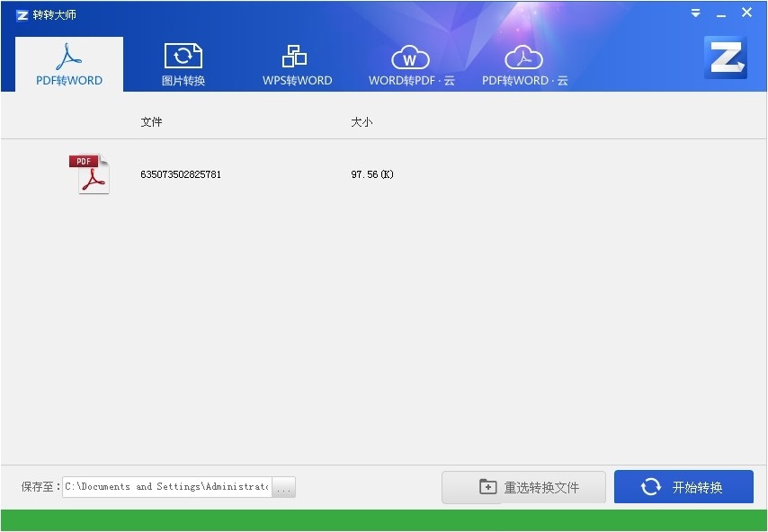Click the blue Z logo at top right

[x=725, y=58]
